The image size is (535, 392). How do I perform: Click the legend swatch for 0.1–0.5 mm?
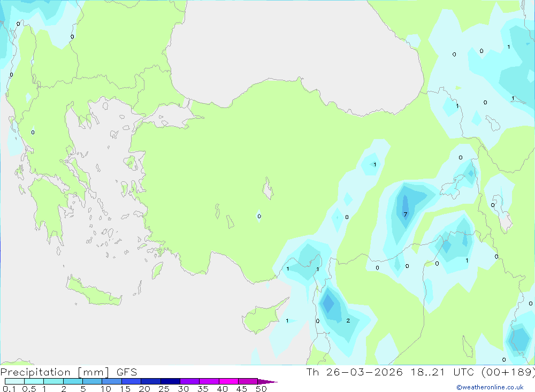(14, 381)
